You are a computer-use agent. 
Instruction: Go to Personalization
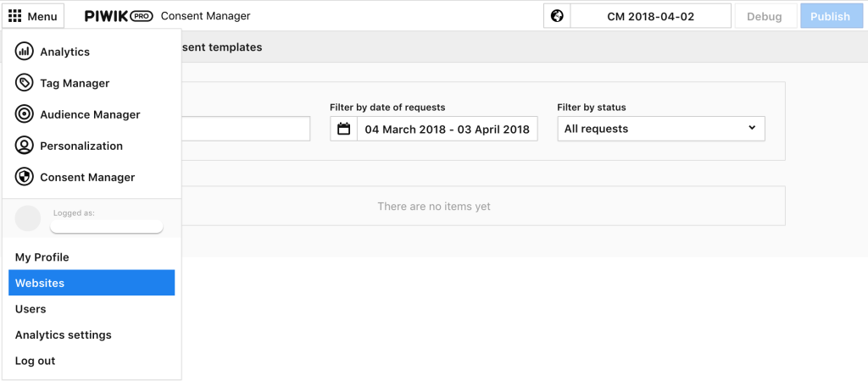point(81,146)
